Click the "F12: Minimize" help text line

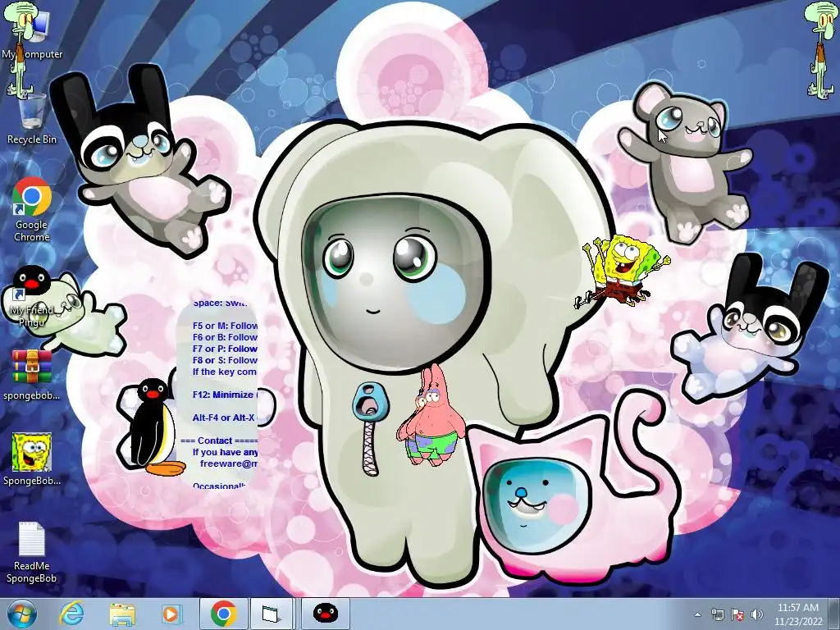pyautogui.click(x=225, y=395)
